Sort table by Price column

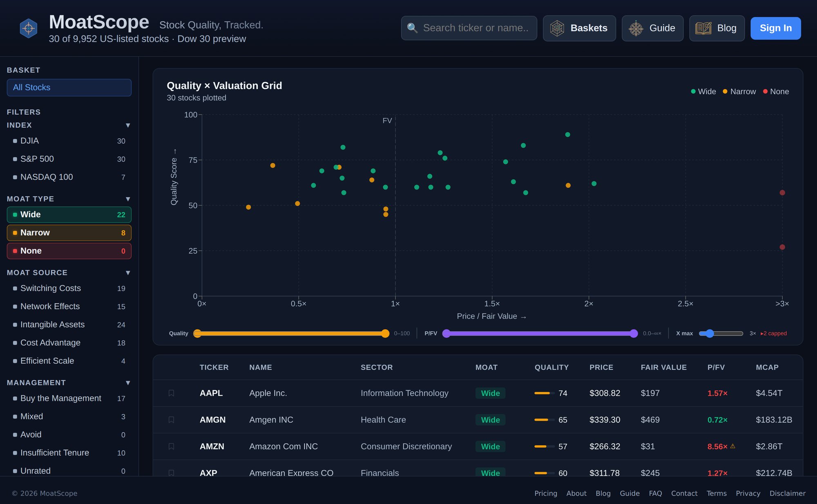601,367
